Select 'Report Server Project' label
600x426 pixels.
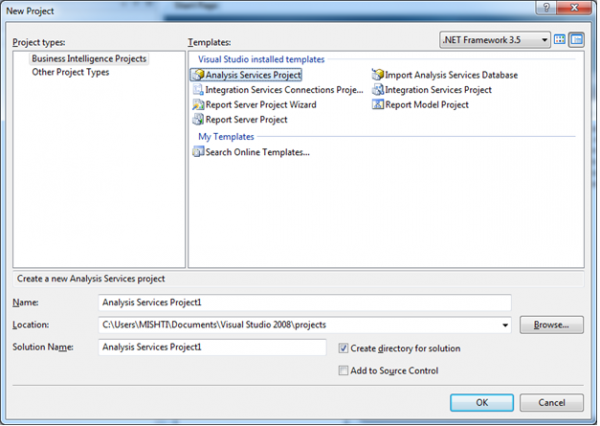tap(246, 119)
